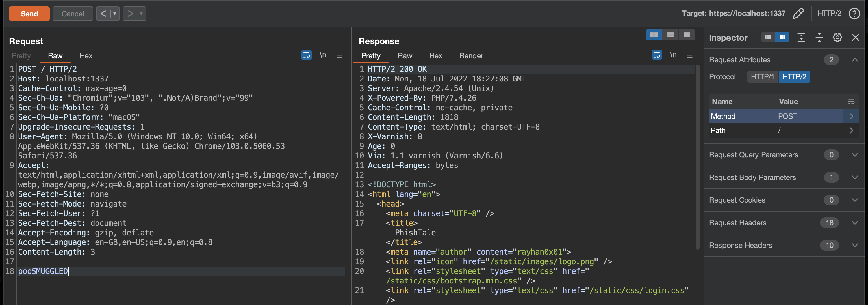Image resolution: width=868 pixels, height=305 pixels.
Task: Open the Hex tab in Request
Action: click(86, 56)
